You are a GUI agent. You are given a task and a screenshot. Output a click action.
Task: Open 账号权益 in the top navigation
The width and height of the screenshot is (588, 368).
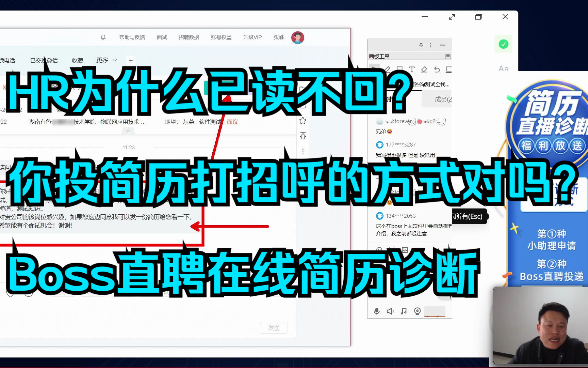[221, 37]
